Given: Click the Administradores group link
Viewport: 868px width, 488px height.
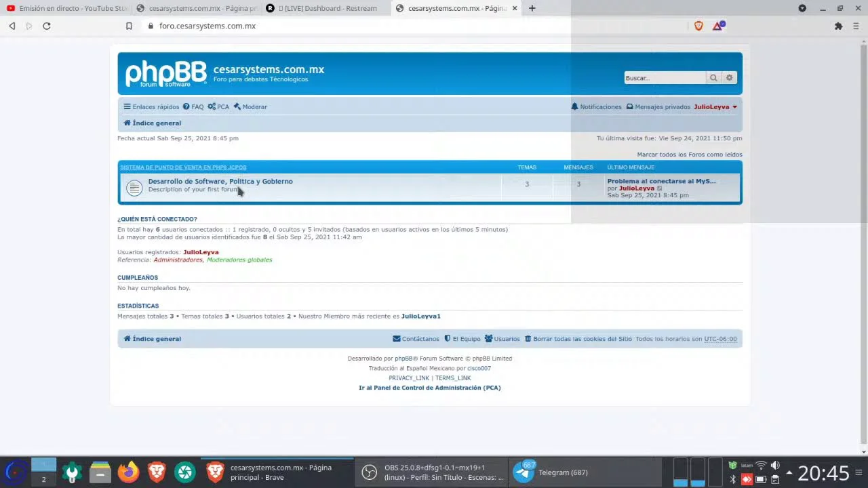Looking at the screenshot, I should point(178,260).
